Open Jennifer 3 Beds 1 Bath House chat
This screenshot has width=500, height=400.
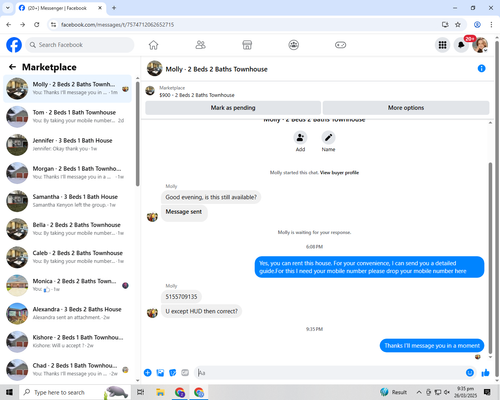click(x=67, y=145)
